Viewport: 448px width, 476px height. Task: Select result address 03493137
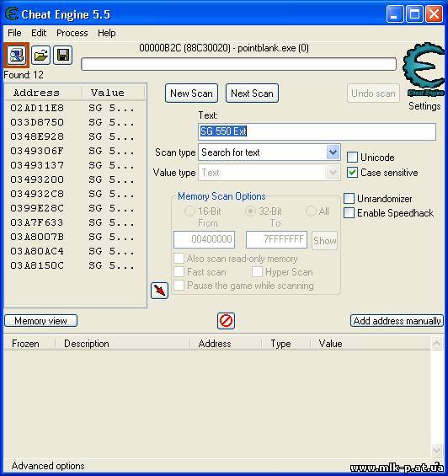click(x=37, y=165)
